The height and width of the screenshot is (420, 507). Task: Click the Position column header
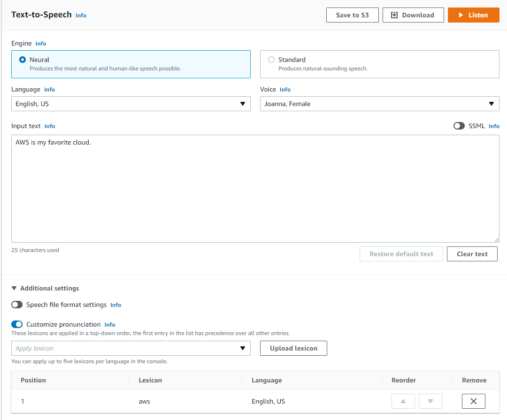pos(33,380)
